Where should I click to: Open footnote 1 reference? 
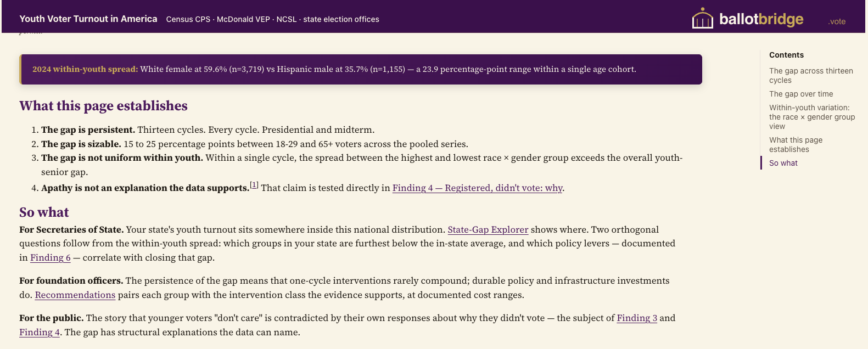254,185
